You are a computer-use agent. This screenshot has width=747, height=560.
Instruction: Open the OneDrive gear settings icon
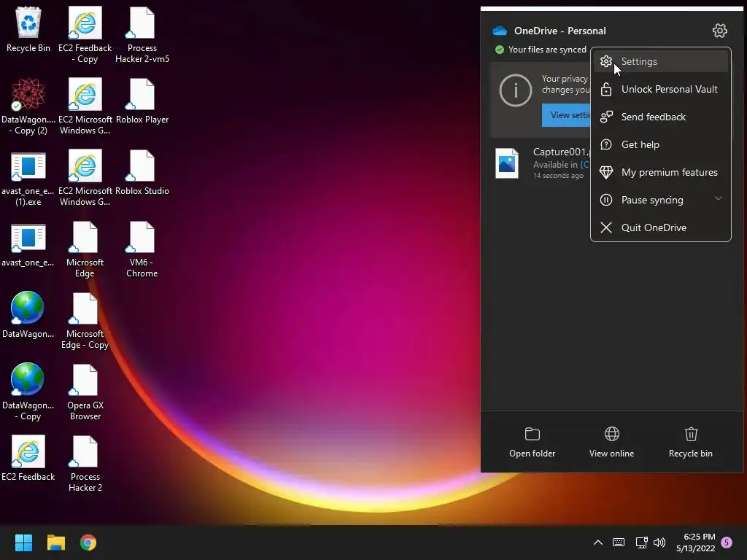click(x=719, y=31)
